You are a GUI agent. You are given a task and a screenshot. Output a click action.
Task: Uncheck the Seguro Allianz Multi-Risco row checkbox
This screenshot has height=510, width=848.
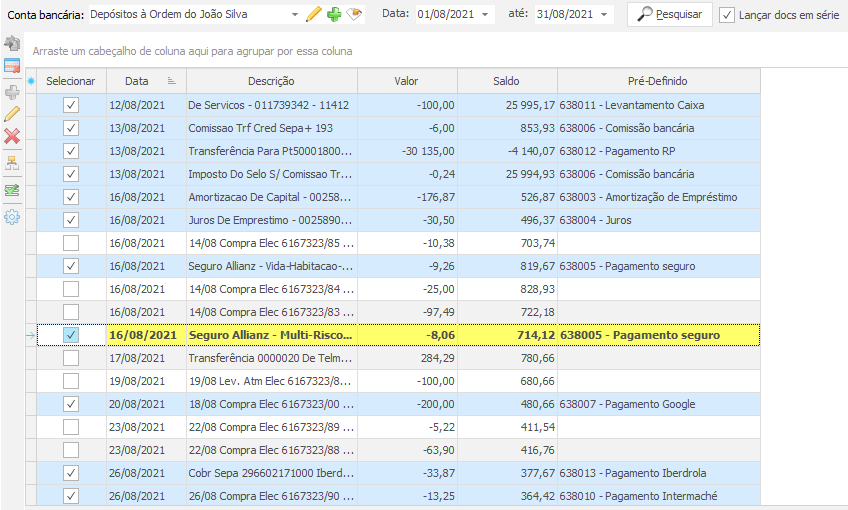tap(71, 335)
